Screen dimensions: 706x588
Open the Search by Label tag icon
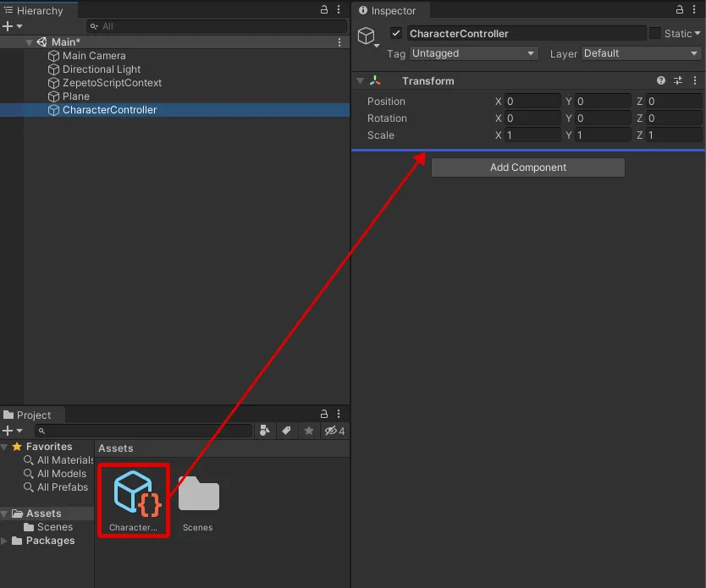(x=286, y=431)
